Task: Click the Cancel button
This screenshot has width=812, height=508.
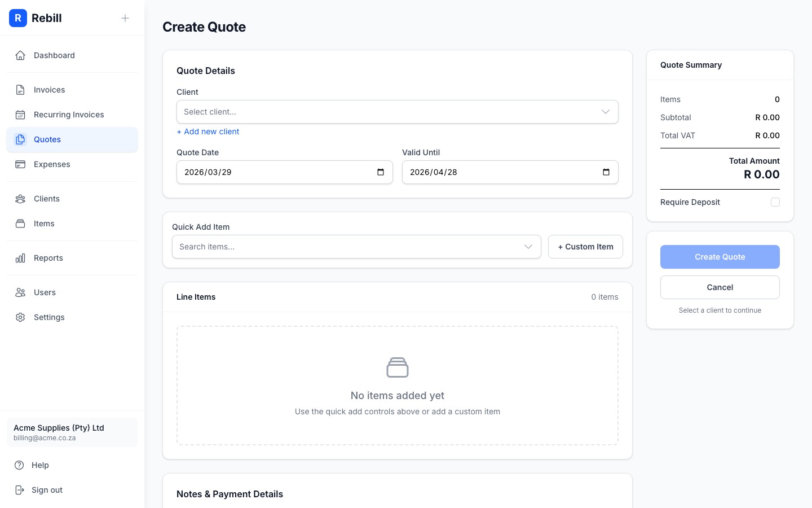Action: pyautogui.click(x=720, y=287)
